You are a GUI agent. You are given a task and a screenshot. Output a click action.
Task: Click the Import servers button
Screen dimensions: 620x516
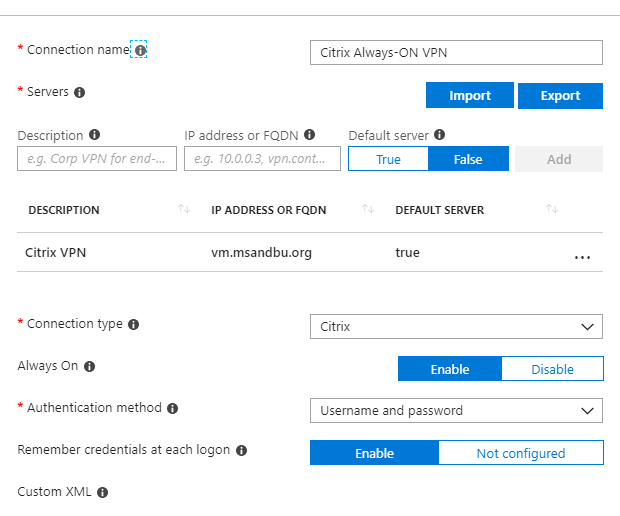point(470,95)
